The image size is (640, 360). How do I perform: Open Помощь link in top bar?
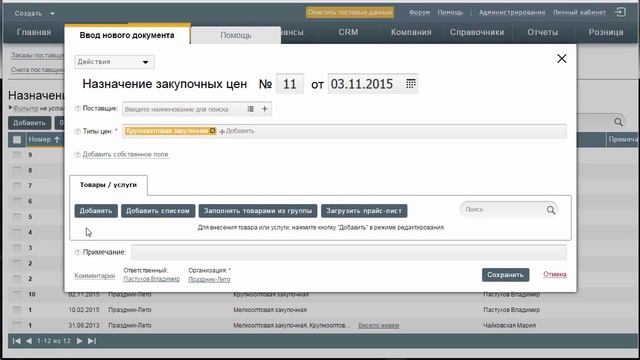coord(450,13)
